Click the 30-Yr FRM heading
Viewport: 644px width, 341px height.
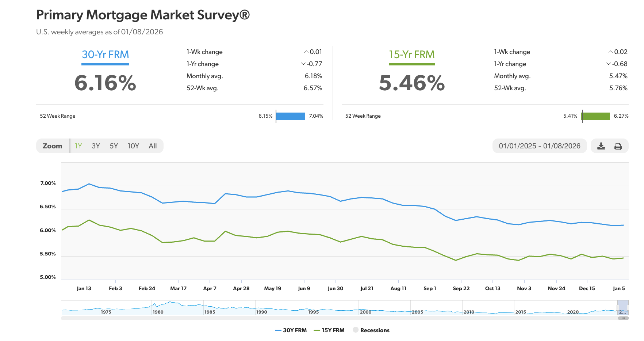105,54
